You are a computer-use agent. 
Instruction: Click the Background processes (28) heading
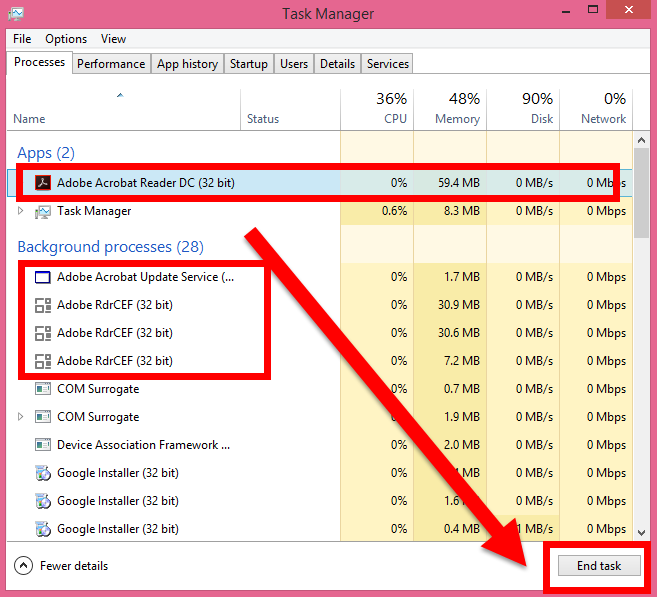pos(111,247)
